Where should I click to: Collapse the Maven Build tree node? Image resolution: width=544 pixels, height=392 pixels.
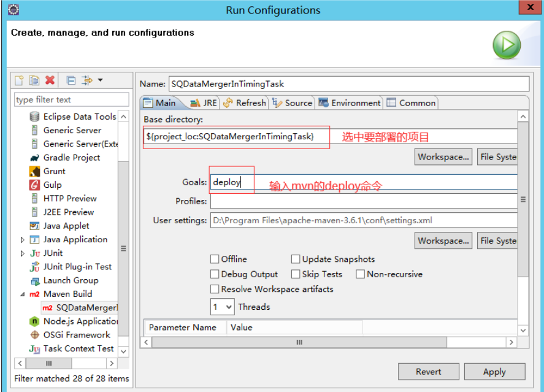[22, 294]
